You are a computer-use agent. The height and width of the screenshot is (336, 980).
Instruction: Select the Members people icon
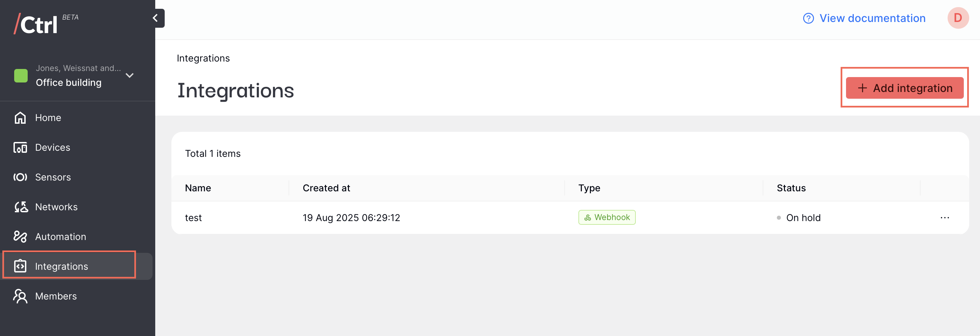point(20,296)
